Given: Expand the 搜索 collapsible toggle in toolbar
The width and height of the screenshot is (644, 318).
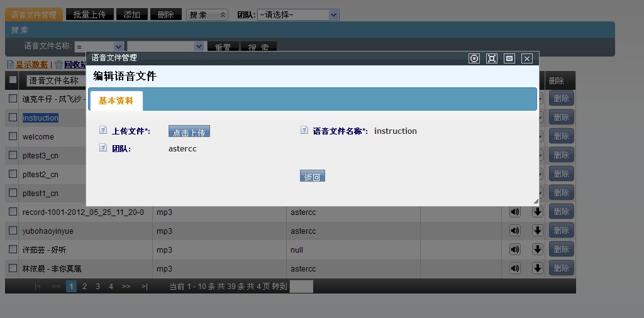Looking at the screenshot, I should tap(207, 14).
